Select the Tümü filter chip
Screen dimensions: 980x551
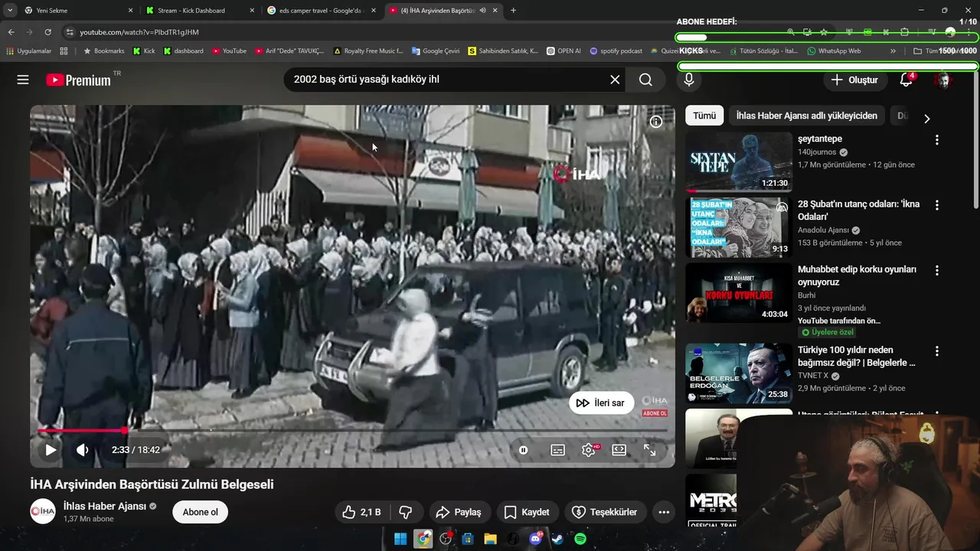[704, 116]
